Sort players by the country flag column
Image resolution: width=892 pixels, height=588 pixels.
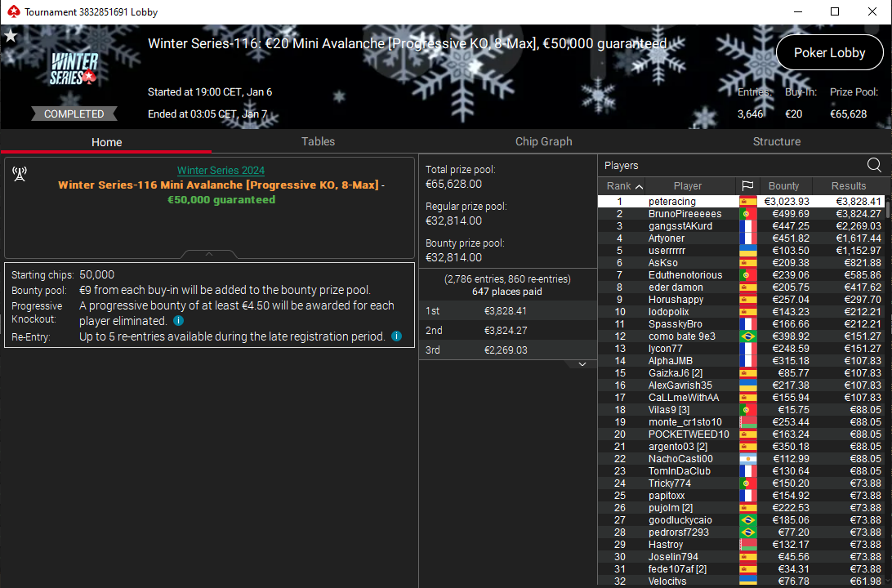pos(747,185)
